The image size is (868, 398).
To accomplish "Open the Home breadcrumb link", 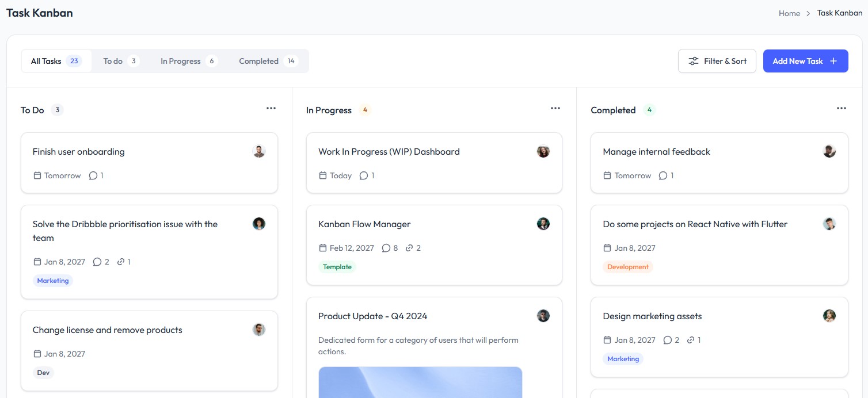I will tap(789, 13).
